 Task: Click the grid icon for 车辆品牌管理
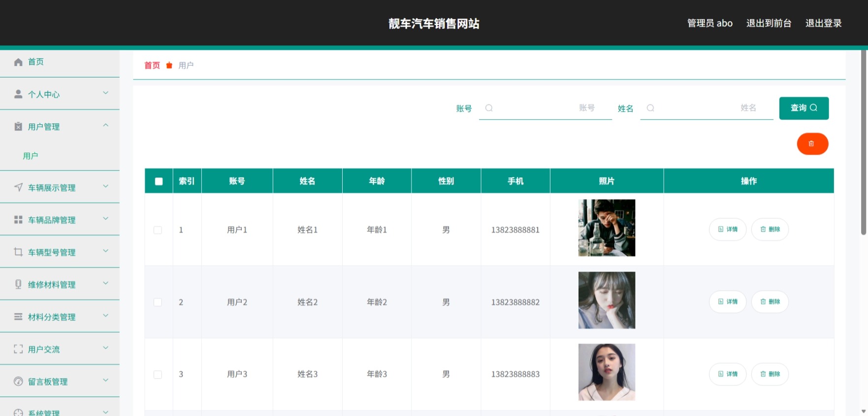[x=18, y=220]
